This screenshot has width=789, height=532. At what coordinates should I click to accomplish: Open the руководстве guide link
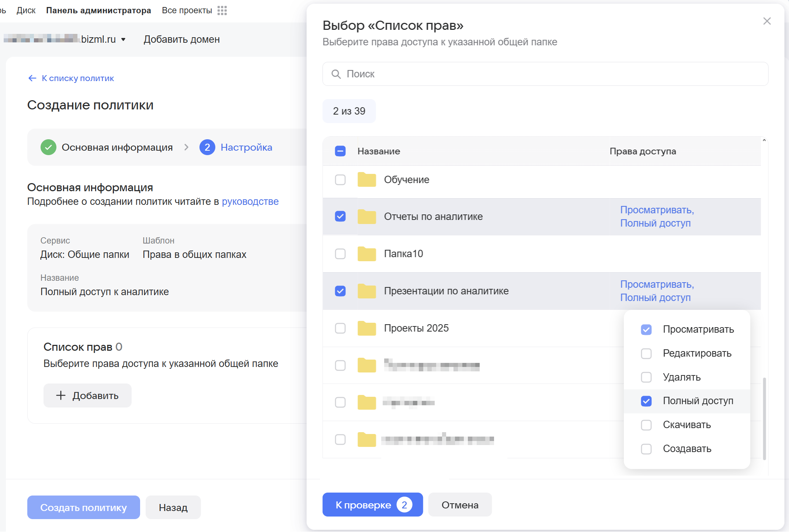tap(250, 202)
